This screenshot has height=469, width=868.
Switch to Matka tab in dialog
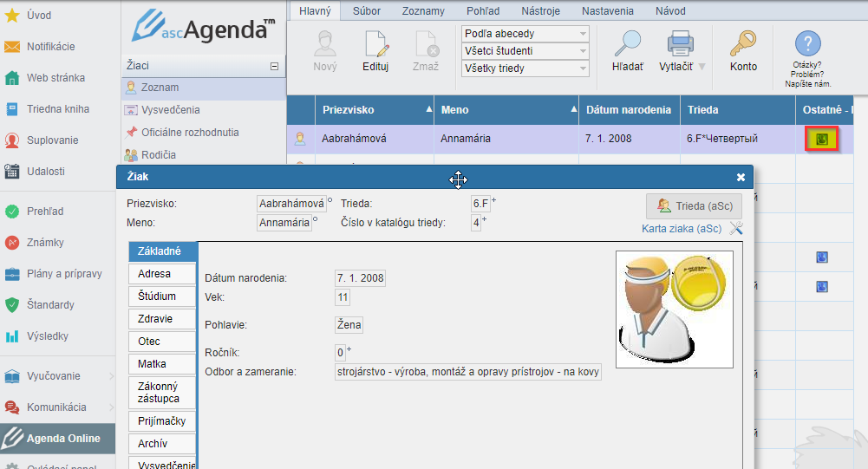coord(162,364)
